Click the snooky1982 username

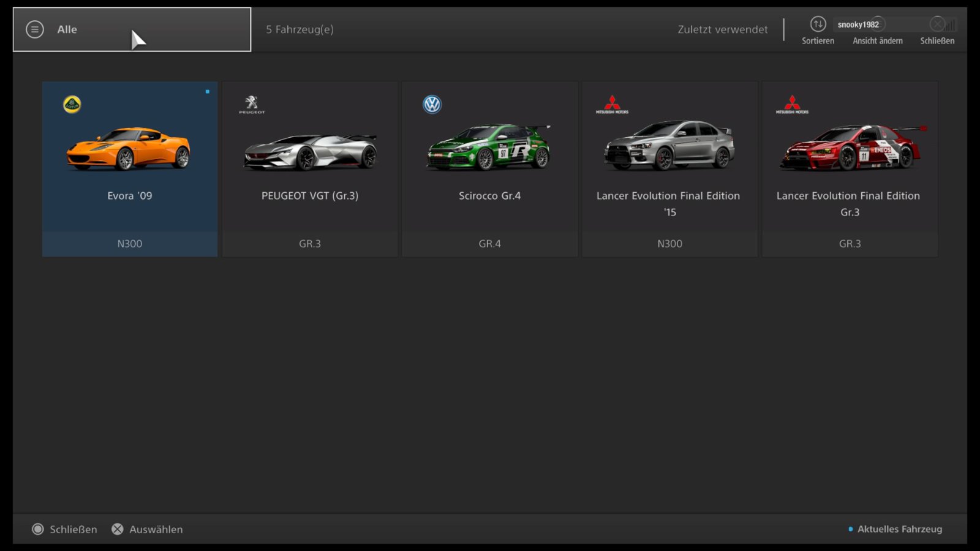coord(858,24)
